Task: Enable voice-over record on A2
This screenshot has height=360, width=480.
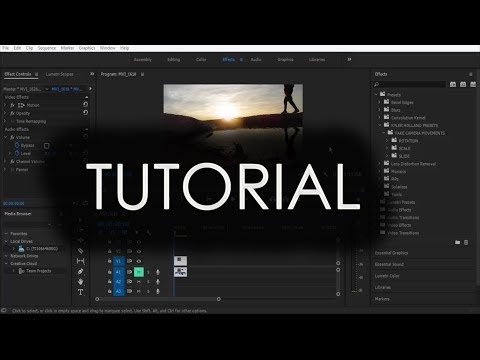Action: [158, 282]
